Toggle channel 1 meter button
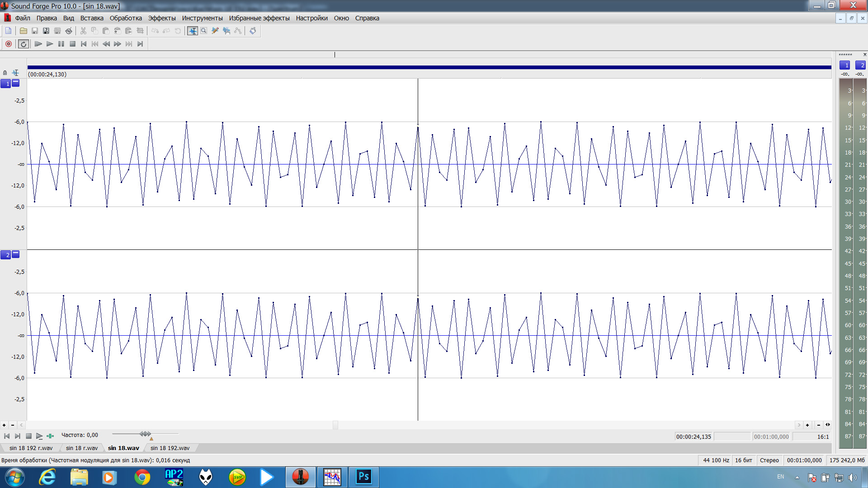Viewport: 868px width, 488px height. point(844,65)
